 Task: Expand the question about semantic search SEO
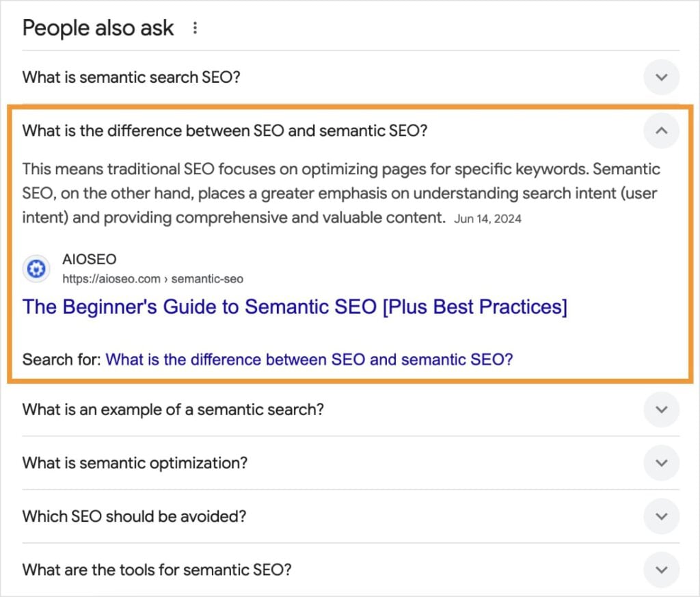[131, 77]
